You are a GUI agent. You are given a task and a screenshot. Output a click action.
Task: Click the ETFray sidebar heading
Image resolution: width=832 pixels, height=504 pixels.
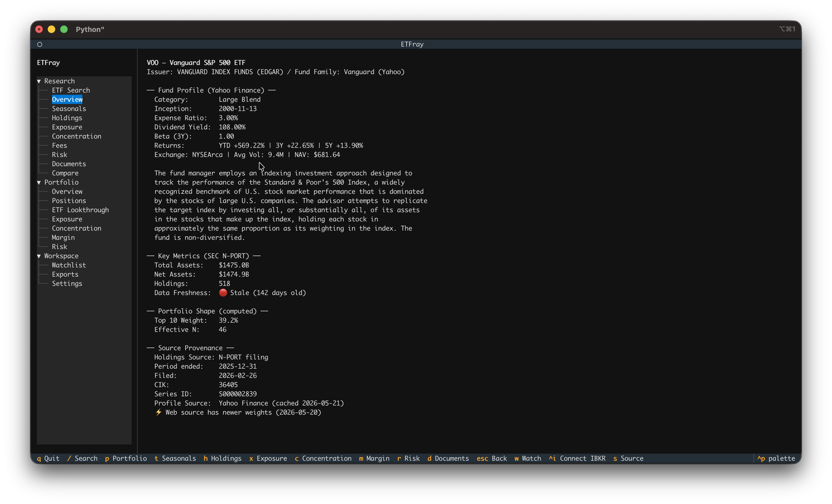(48, 63)
